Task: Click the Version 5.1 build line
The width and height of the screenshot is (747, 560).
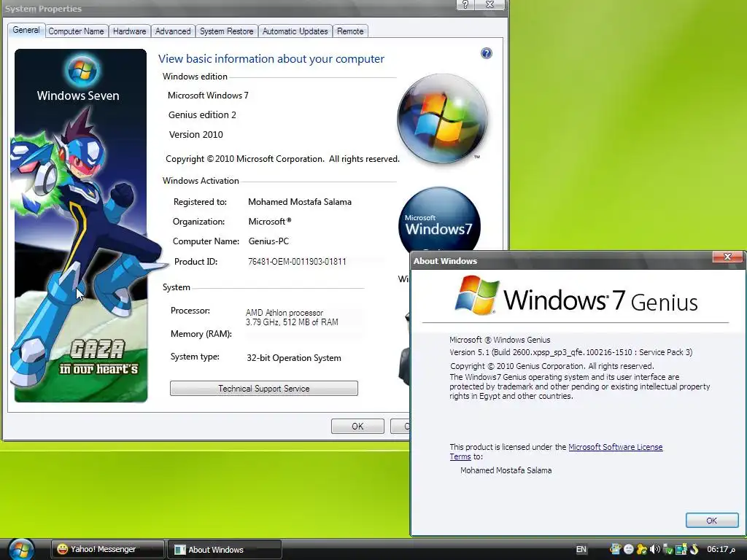Action: [570, 352]
